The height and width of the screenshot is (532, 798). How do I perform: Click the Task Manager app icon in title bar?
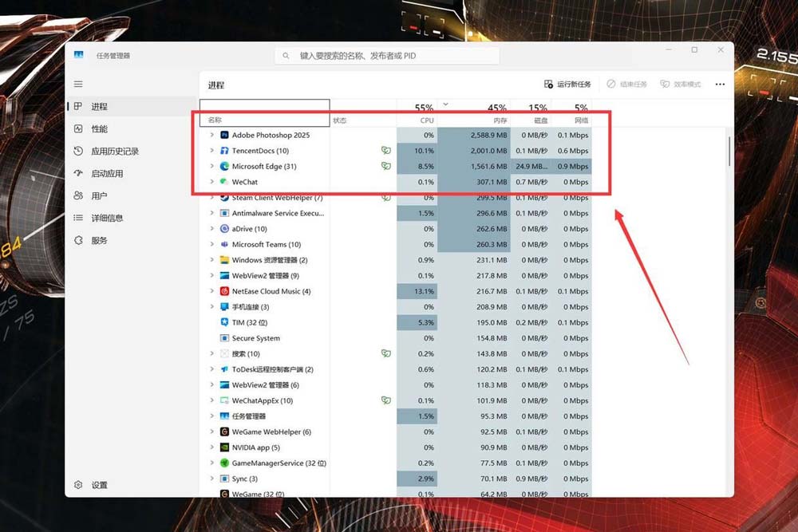(x=78, y=55)
